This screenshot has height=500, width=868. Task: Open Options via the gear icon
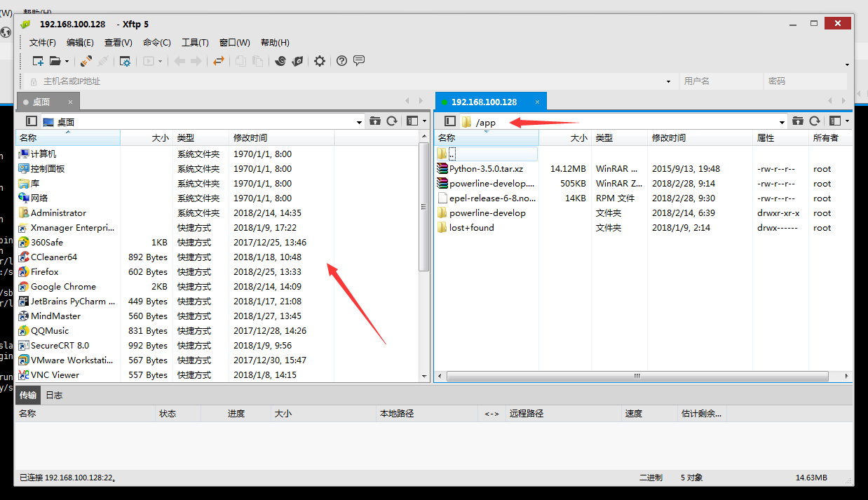pos(320,61)
